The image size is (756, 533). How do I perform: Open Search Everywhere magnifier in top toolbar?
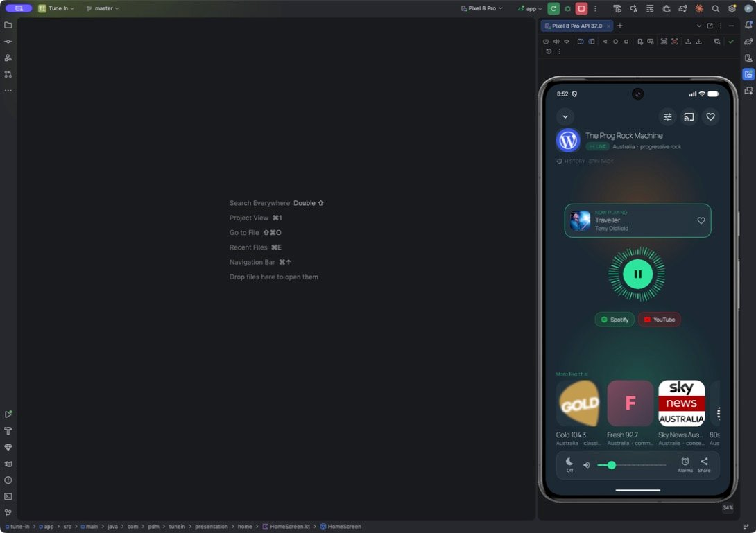click(x=716, y=8)
